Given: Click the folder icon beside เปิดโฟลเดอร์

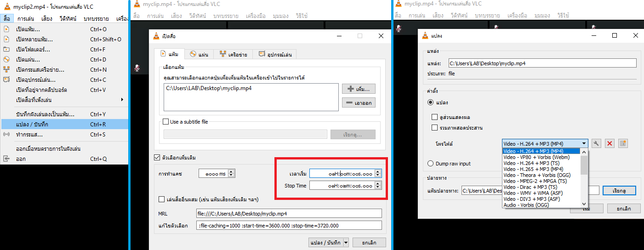Looking at the screenshot, I should (x=6, y=50).
